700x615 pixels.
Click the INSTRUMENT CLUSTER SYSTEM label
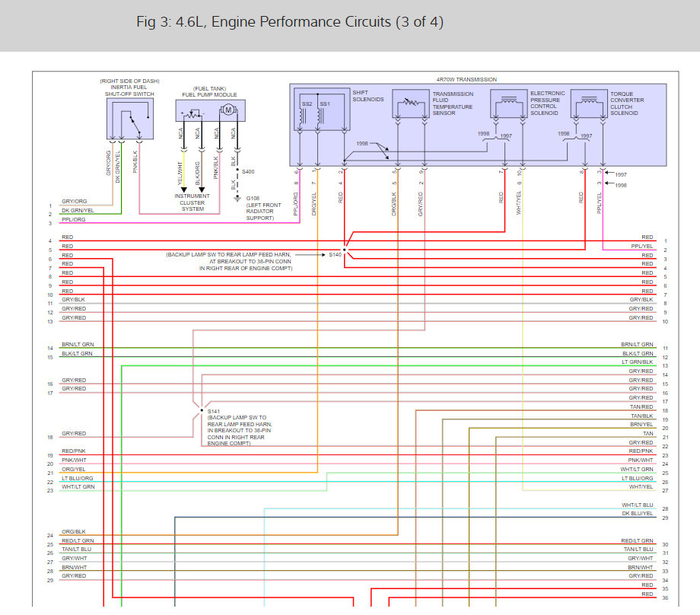click(192, 202)
